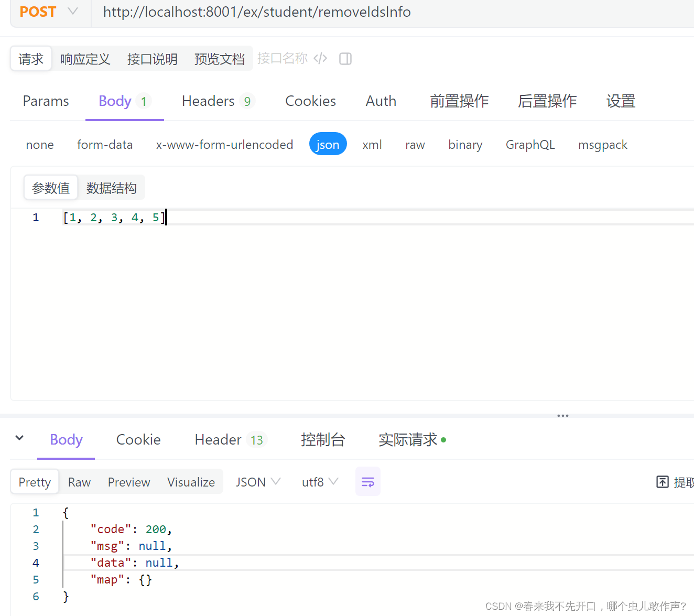Select the GraphQL body type

tap(530, 145)
